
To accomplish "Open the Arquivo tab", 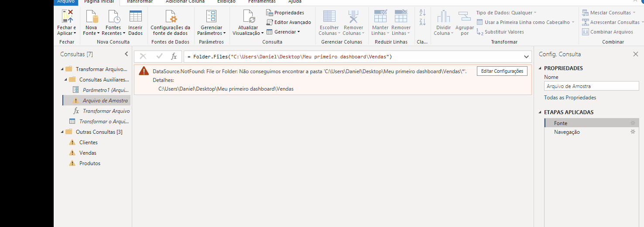I will point(66,2).
